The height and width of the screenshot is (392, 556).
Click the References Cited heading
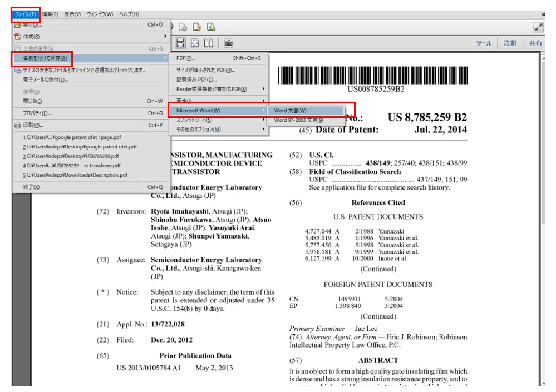click(378, 203)
